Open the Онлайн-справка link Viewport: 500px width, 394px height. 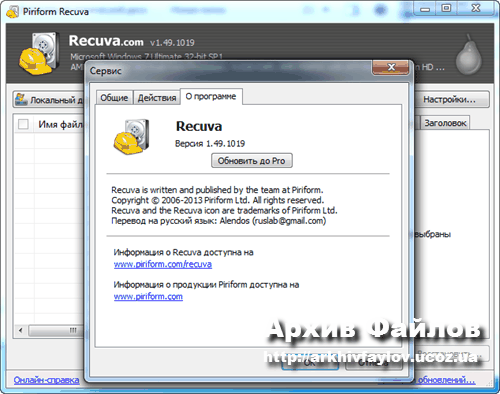point(46,380)
